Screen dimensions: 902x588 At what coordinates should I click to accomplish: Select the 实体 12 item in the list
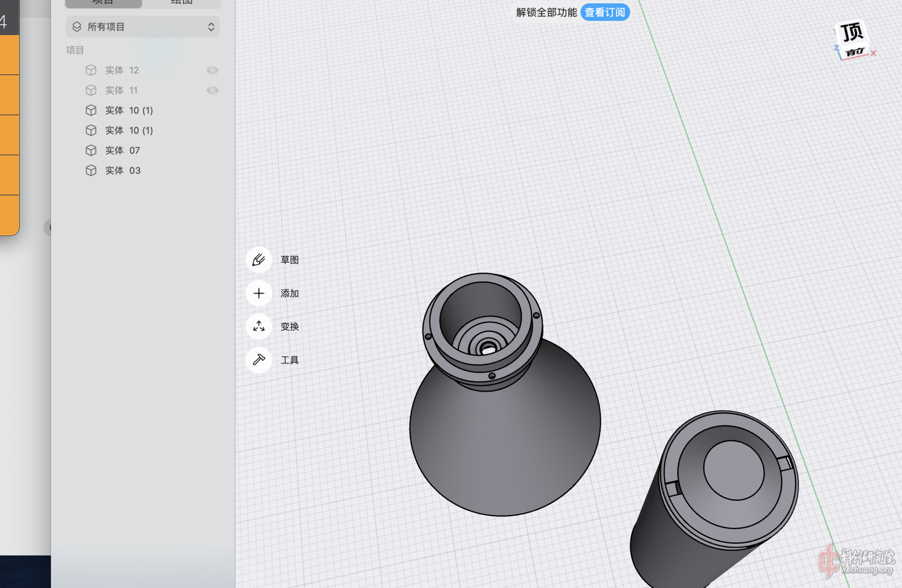122,70
